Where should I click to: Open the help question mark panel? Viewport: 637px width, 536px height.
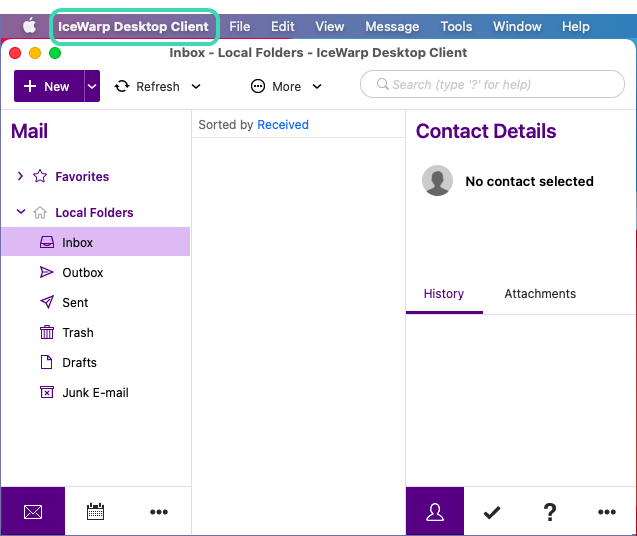pos(550,512)
